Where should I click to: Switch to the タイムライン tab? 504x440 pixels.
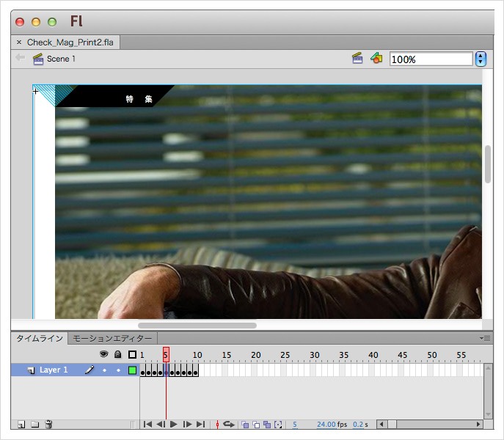click(x=40, y=339)
